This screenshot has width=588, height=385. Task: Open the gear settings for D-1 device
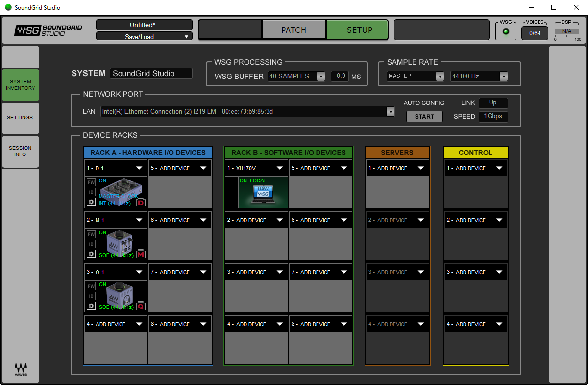(91, 202)
